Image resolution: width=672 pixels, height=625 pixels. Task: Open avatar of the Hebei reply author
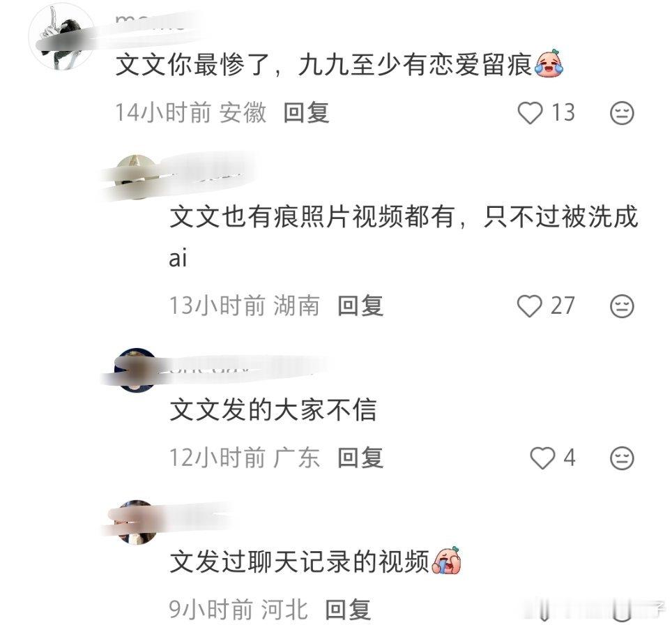click(137, 522)
